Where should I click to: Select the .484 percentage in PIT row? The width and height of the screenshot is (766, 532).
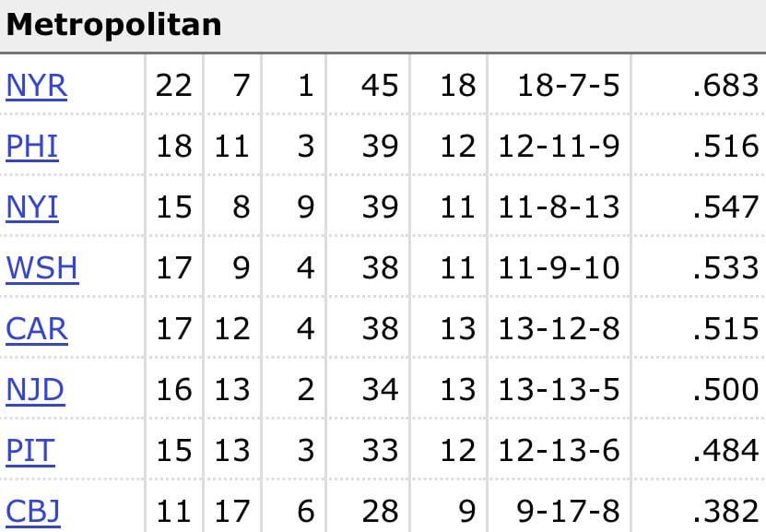(725, 451)
